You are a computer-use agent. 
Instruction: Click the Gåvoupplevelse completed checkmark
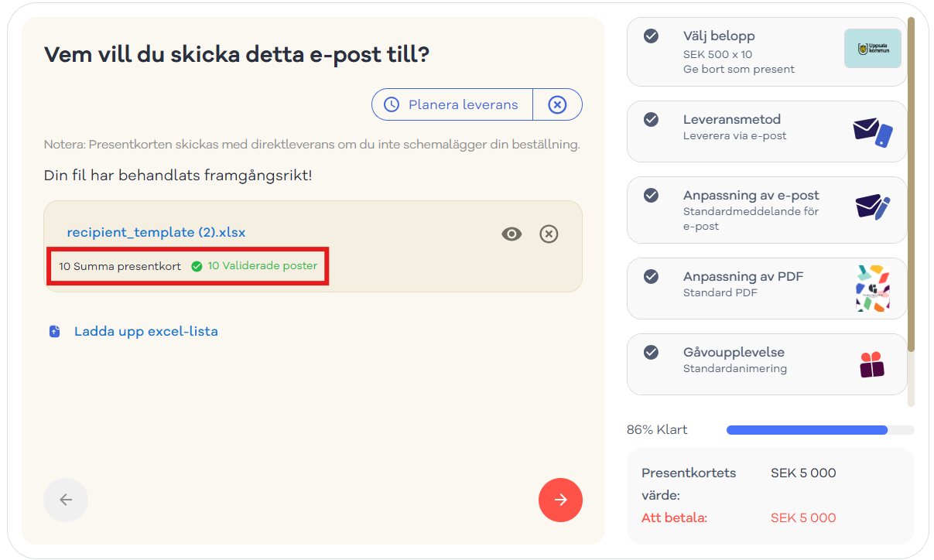(652, 352)
